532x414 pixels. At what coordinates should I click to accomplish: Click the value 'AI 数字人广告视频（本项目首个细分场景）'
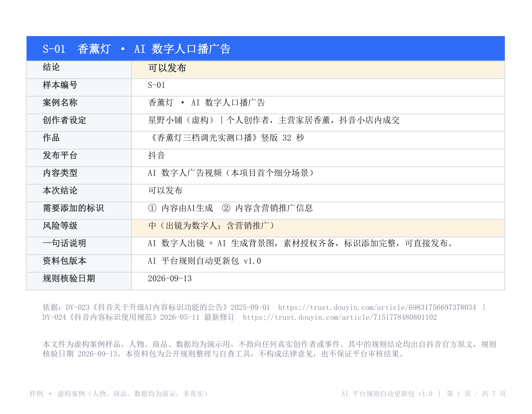pos(231,173)
